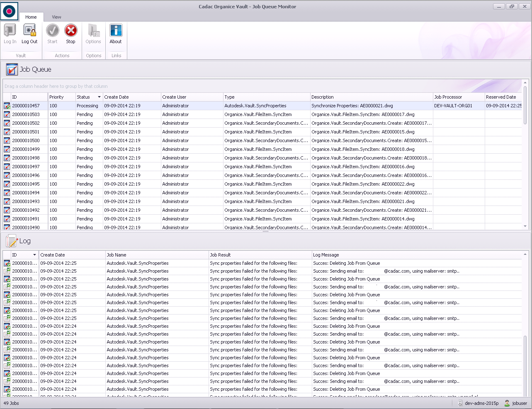Click the Log panel scroll up arrow

(525, 254)
